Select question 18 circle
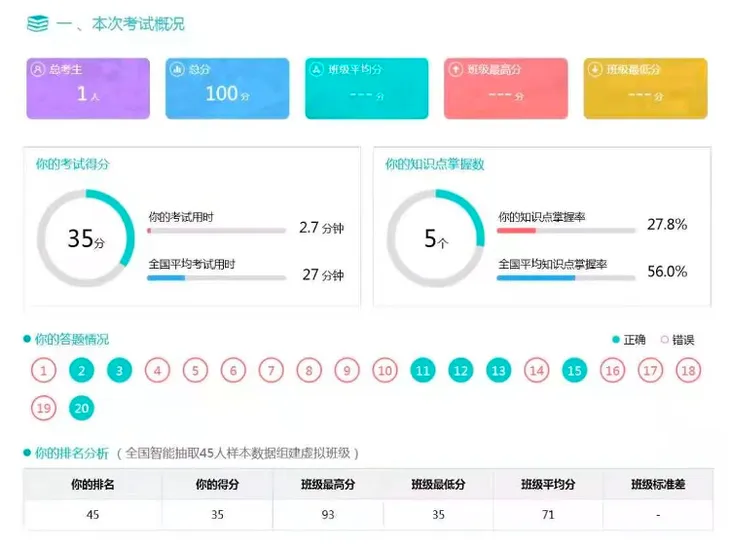 [689, 371]
